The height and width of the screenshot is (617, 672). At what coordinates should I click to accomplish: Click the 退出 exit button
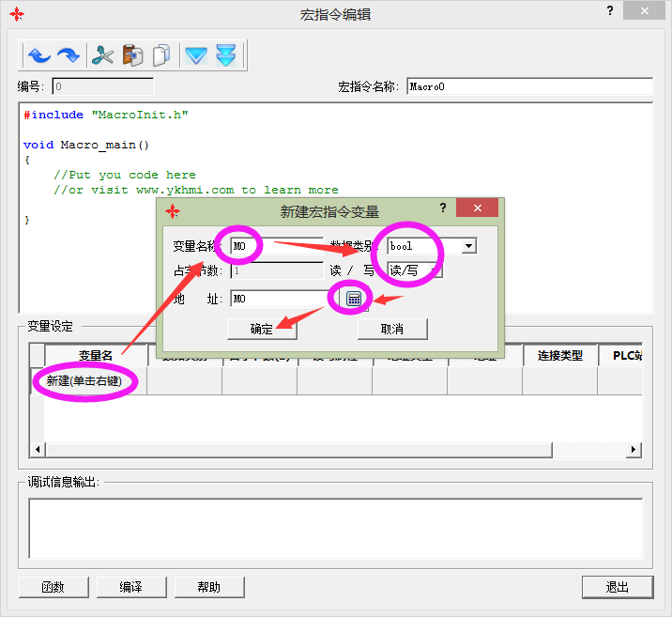pos(617,587)
